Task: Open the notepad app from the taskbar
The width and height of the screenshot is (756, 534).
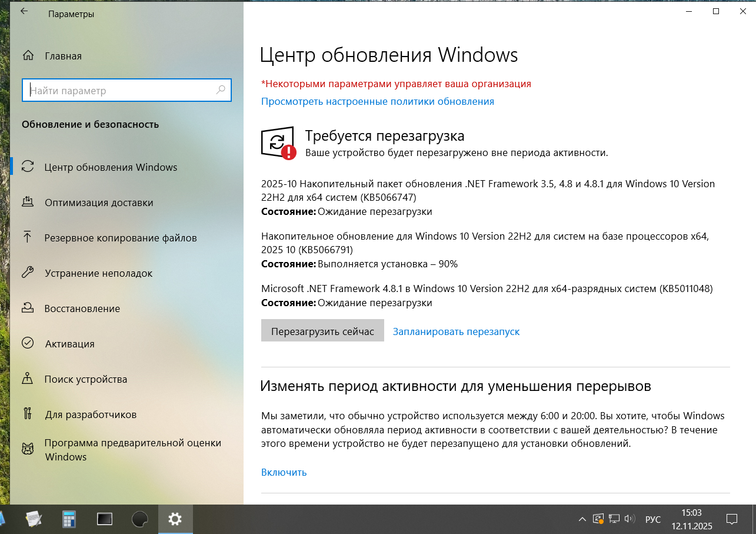Action: pyautogui.click(x=34, y=519)
